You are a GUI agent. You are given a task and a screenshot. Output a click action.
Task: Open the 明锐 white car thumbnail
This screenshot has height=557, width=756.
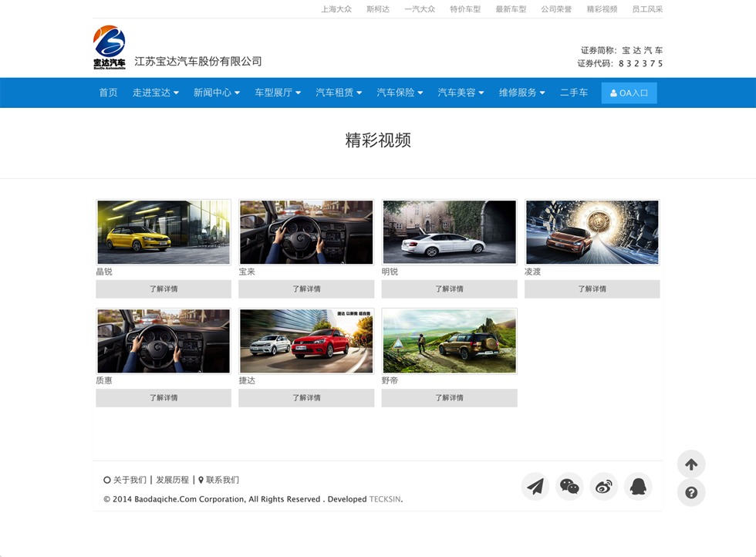tap(449, 232)
